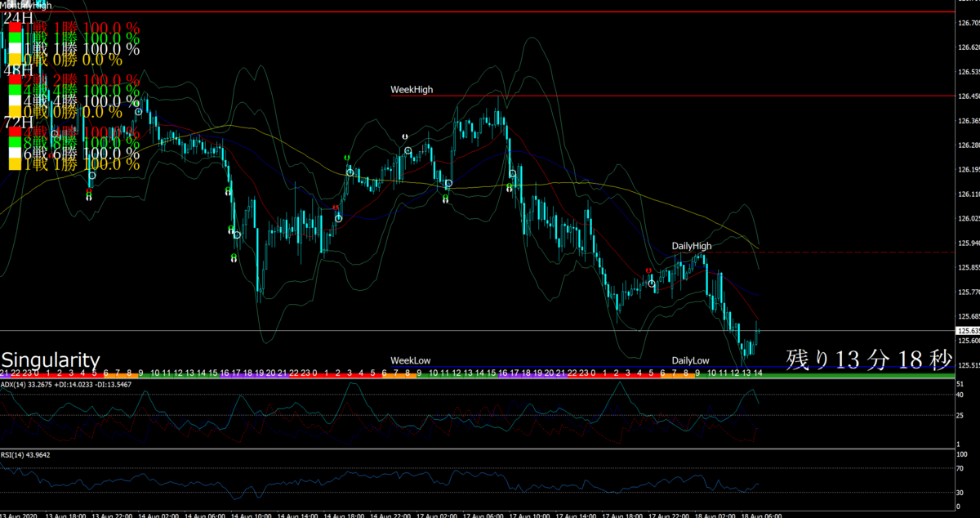Click the Singularity indicator title

click(x=51, y=359)
